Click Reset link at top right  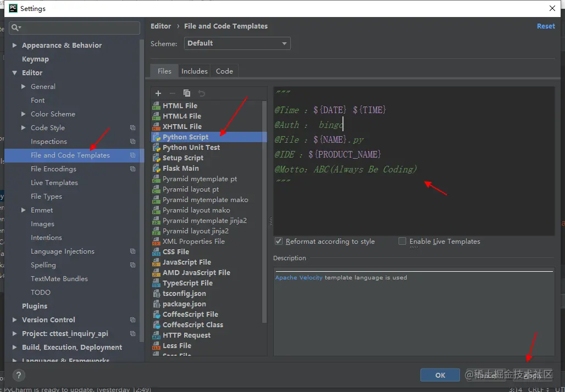point(546,26)
